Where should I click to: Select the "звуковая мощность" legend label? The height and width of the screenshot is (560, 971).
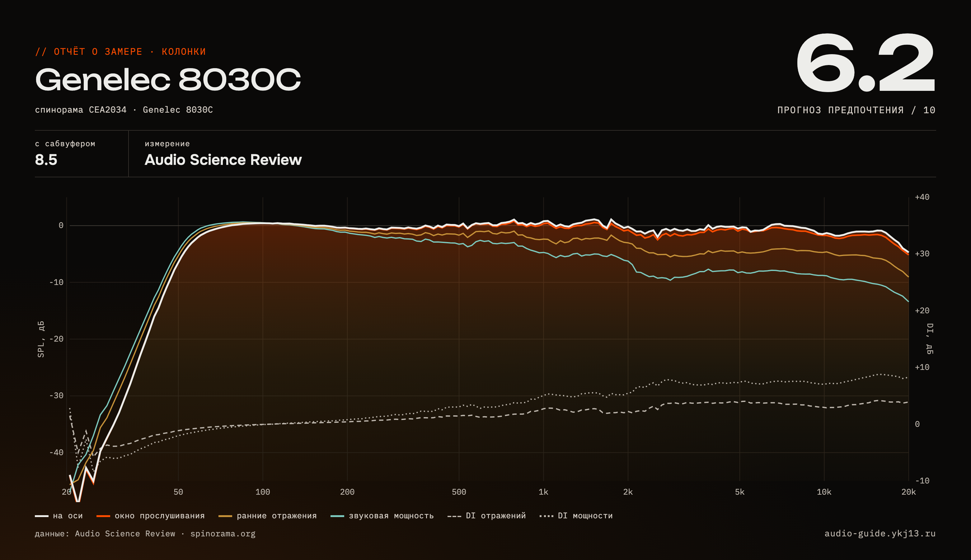point(391,516)
